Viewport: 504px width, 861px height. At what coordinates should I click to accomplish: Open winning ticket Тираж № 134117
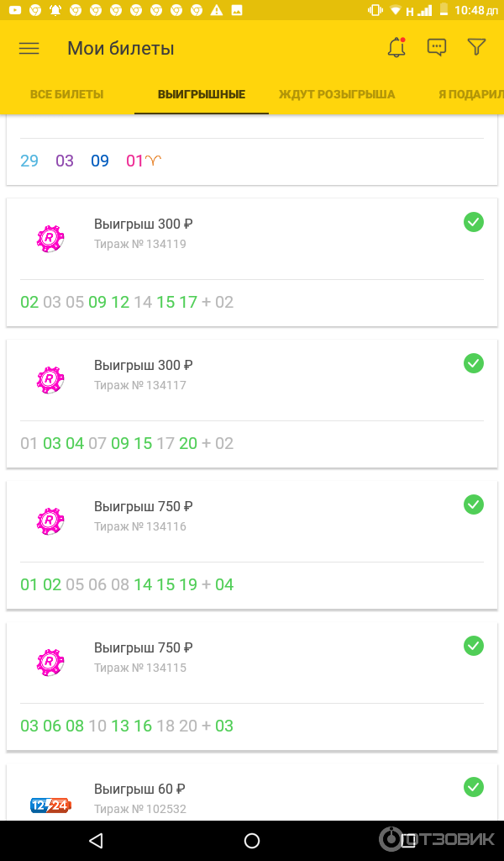[252, 404]
